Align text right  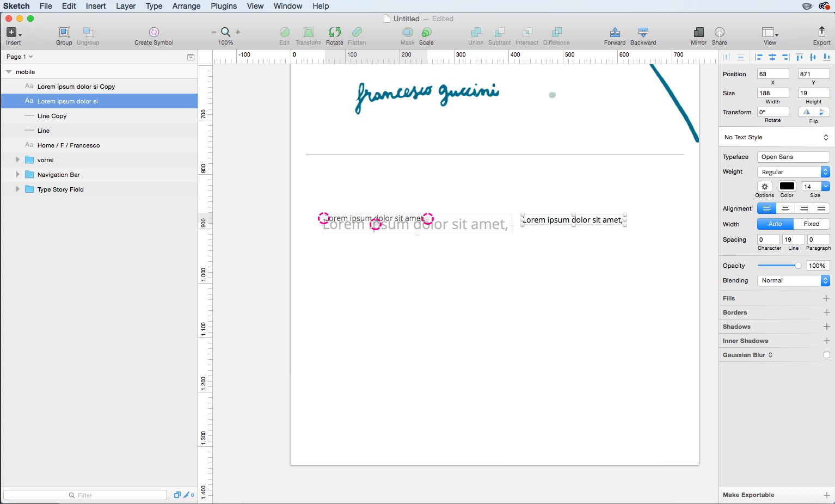(x=803, y=208)
